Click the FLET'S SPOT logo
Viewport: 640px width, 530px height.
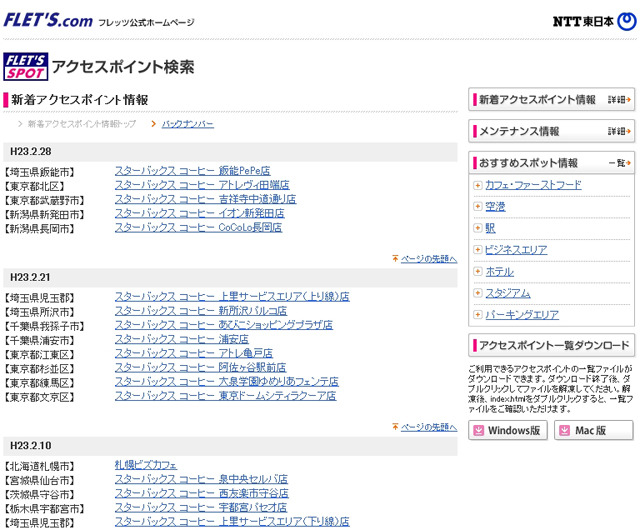coord(26,67)
